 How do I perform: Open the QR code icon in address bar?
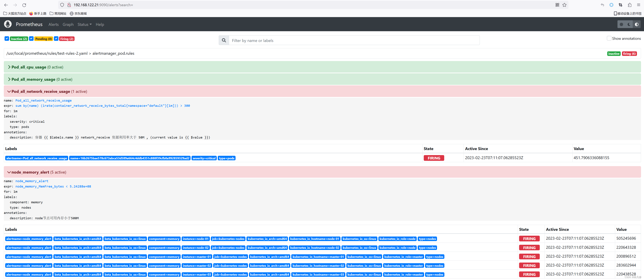(557, 5)
